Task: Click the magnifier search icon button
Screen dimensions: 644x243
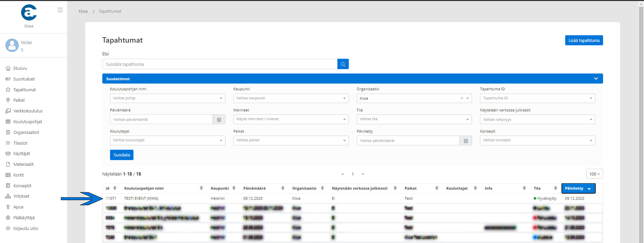Action: click(x=343, y=64)
